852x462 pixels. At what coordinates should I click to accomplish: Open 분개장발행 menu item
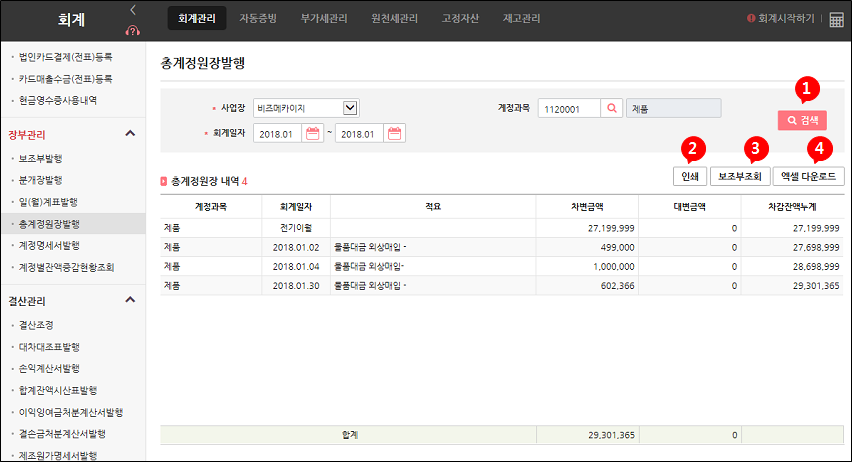tap(40, 180)
